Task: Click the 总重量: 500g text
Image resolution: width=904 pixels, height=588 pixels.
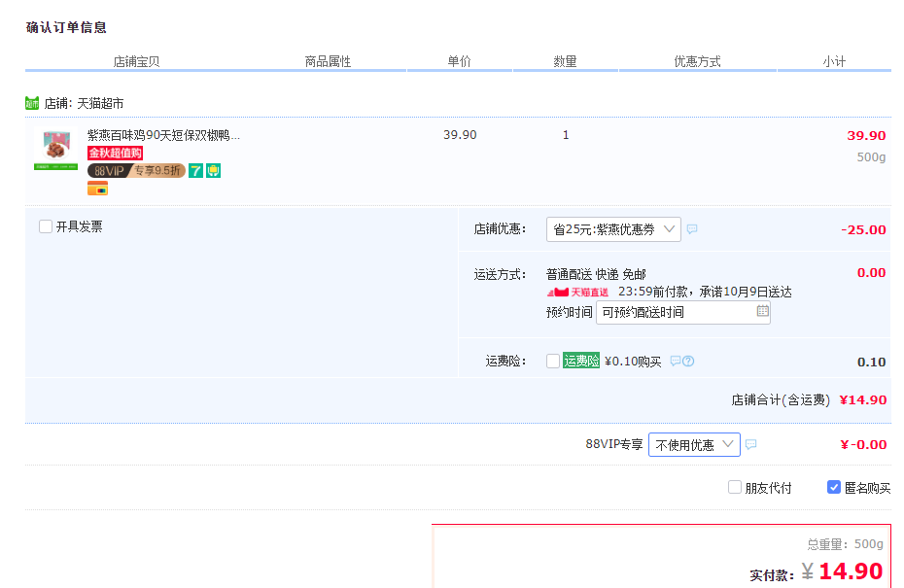Action: click(x=846, y=544)
